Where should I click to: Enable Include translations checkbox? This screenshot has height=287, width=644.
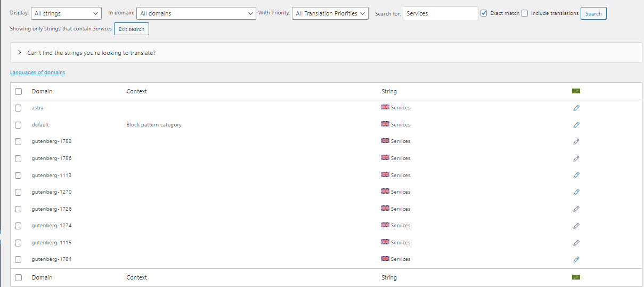pyautogui.click(x=524, y=13)
